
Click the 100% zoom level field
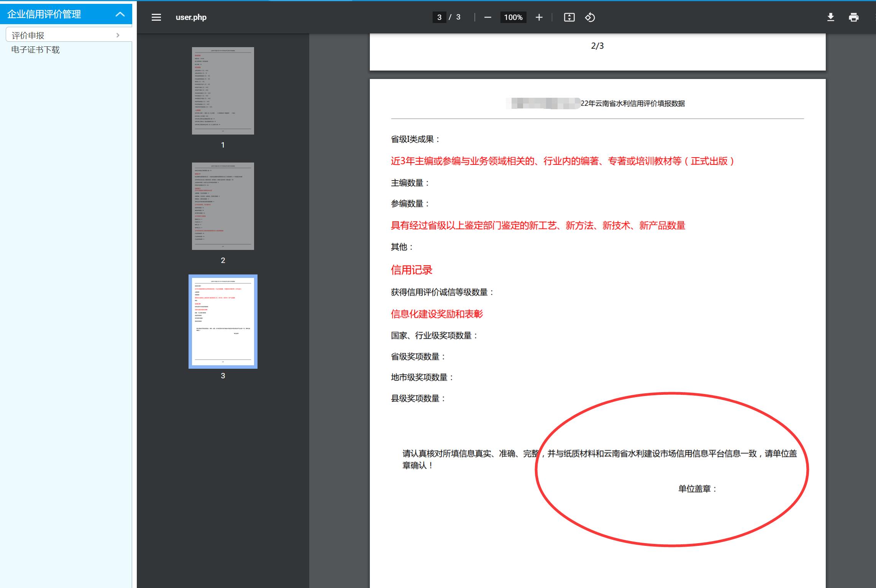[513, 17]
